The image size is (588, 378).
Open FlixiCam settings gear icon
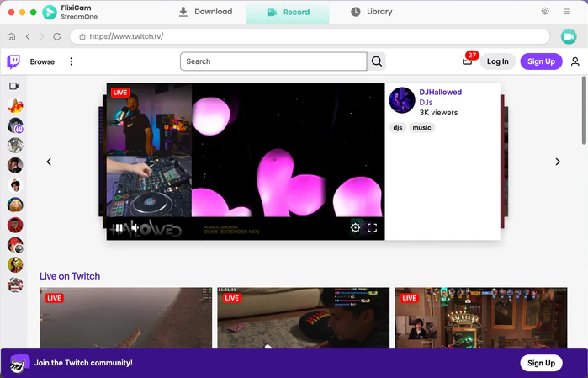pos(545,11)
